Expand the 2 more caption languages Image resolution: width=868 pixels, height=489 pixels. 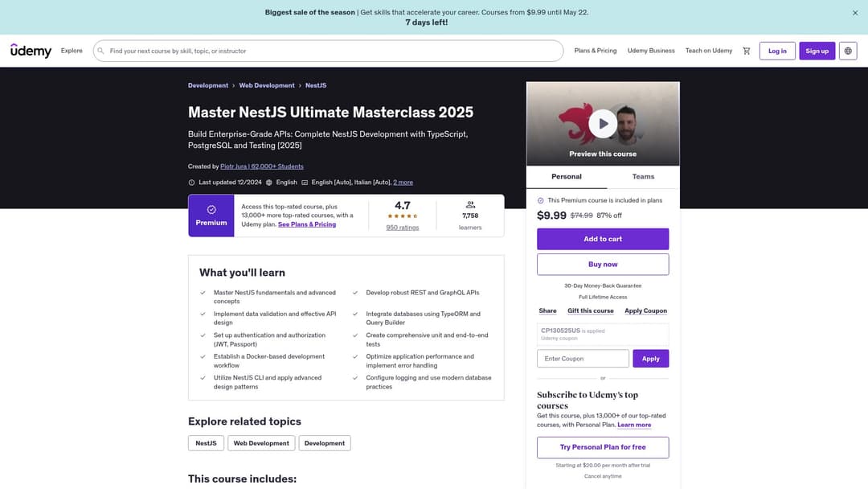403,183
